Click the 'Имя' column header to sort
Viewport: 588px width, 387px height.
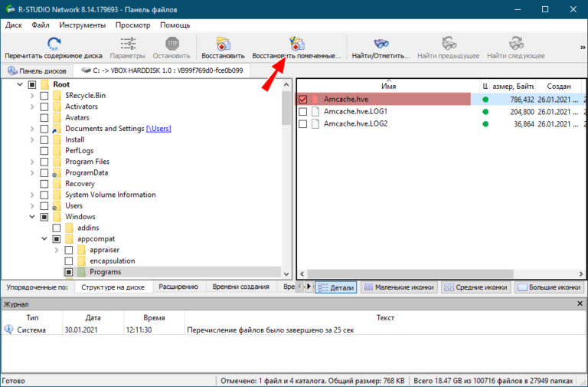pyautogui.click(x=388, y=87)
